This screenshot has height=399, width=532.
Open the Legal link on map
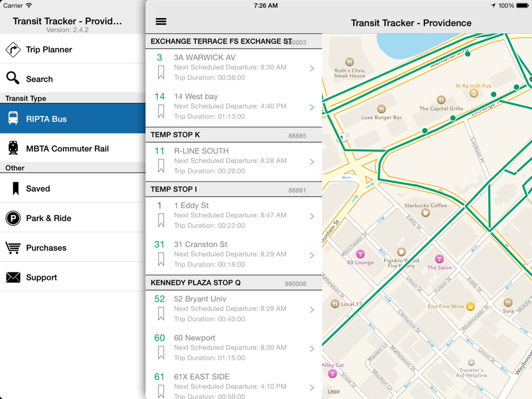334,391
